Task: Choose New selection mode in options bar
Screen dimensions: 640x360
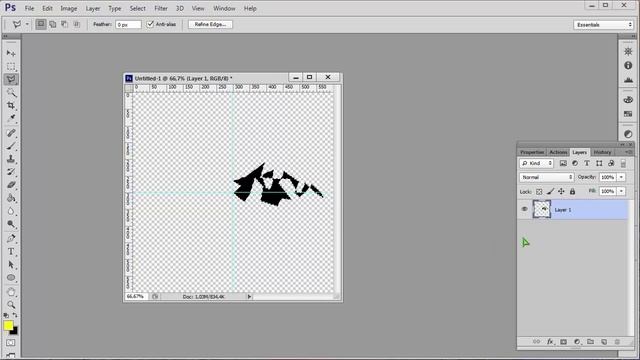Action: (41, 24)
